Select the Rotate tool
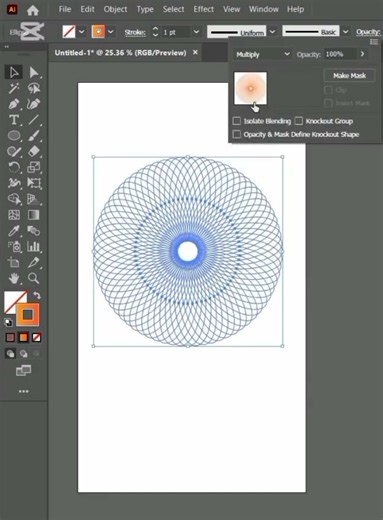 tap(14, 167)
